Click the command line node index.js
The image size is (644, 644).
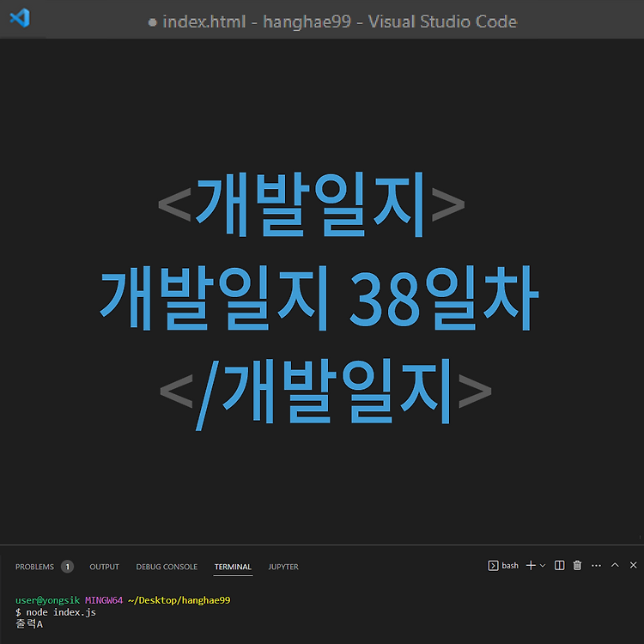tap(61, 612)
